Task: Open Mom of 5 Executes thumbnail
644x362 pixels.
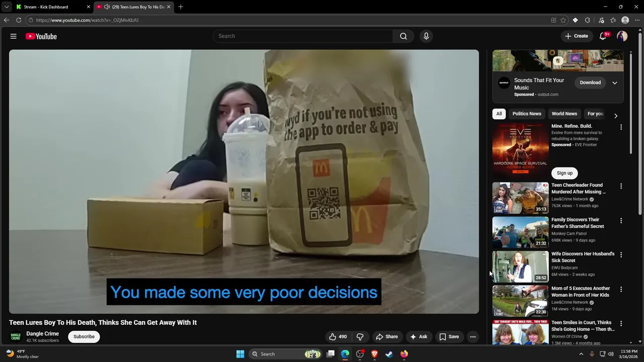Action: [520, 301]
